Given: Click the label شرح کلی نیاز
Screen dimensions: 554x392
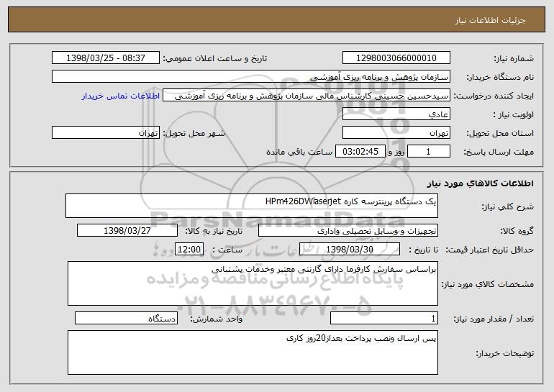Looking at the screenshot, I should coord(507,206).
